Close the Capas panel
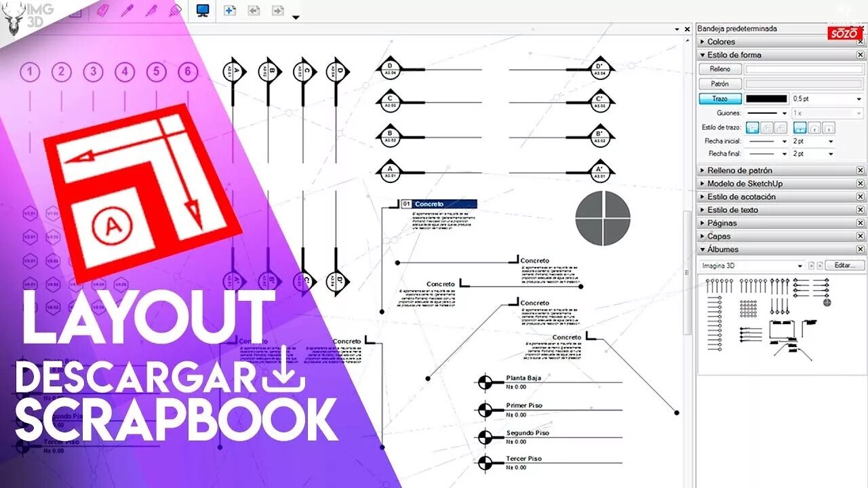 point(861,237)
